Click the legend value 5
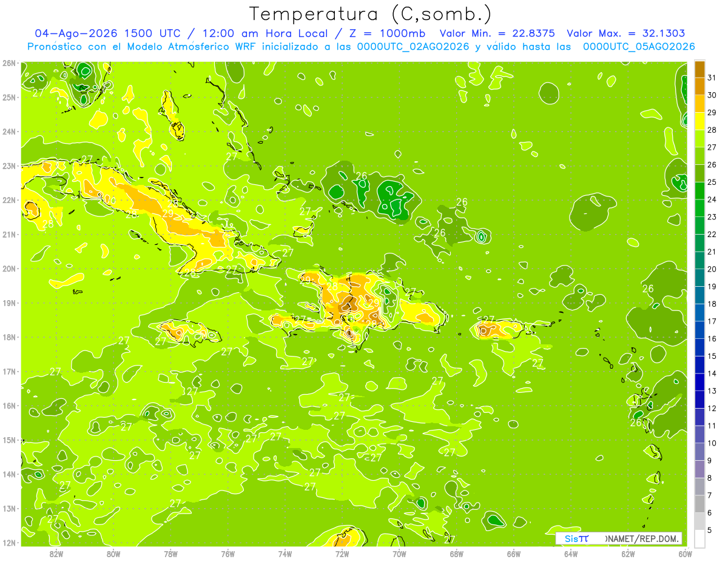This screenshot has width=728, height=562. tap(710, 530)
